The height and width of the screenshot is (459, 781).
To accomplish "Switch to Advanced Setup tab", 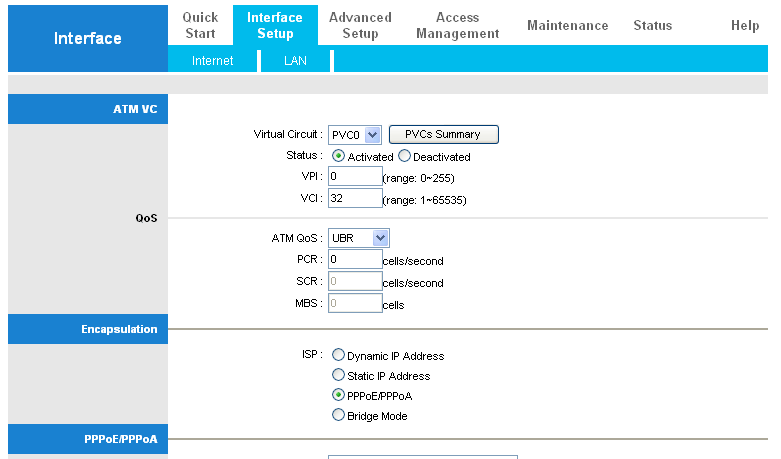I will coord(360,25).
